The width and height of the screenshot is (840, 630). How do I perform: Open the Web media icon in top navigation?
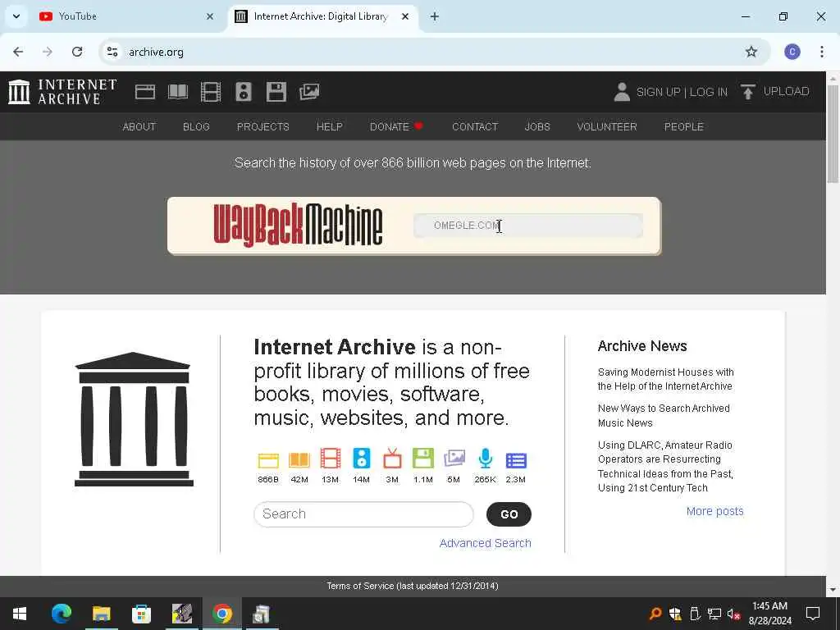pyautogui.click(x=144, y=92)
